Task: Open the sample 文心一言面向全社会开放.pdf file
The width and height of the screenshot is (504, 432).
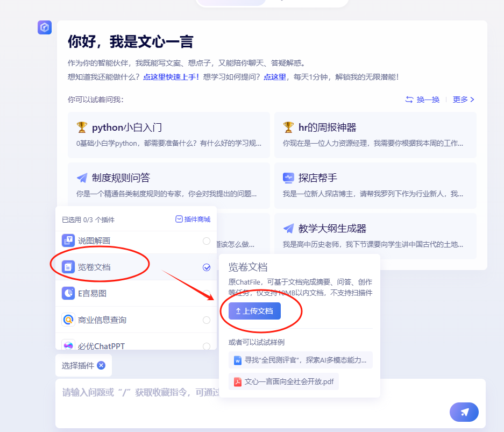Action: [x=283, y=381]
